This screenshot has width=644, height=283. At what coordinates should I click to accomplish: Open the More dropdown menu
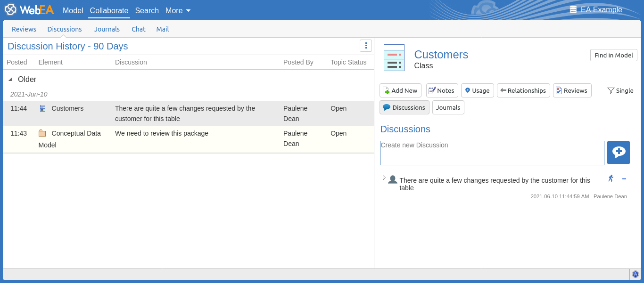178,10
